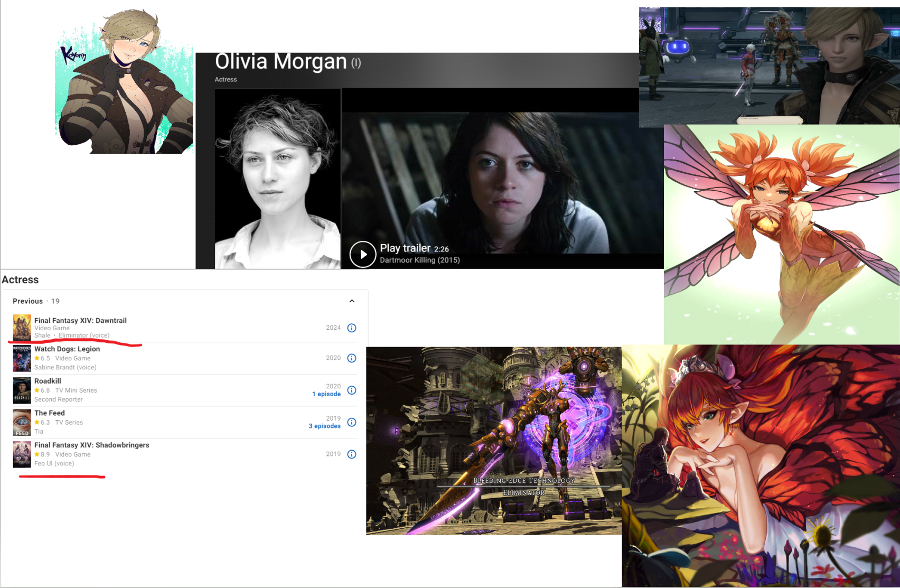This screenshot has height=588, width=900.
Task: Open info icon for The Feed
Action: click(x=352, y=422)
